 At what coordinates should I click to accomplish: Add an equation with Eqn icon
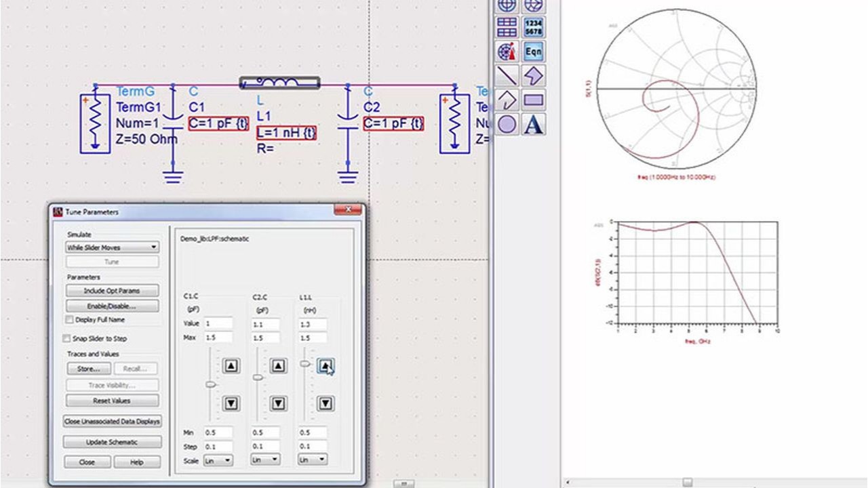pyautogui.click(x=534, y=52)
